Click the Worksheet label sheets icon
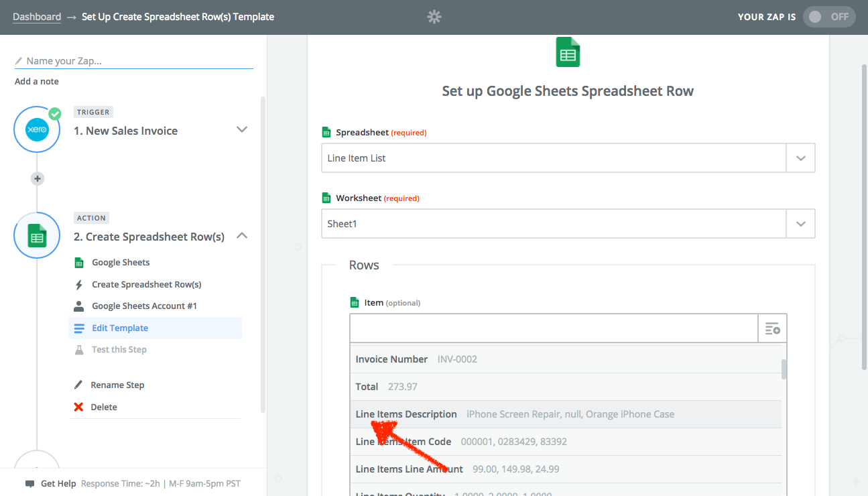Image resolution: width=868 pixels, height=496 pixels. click(326, 198)
